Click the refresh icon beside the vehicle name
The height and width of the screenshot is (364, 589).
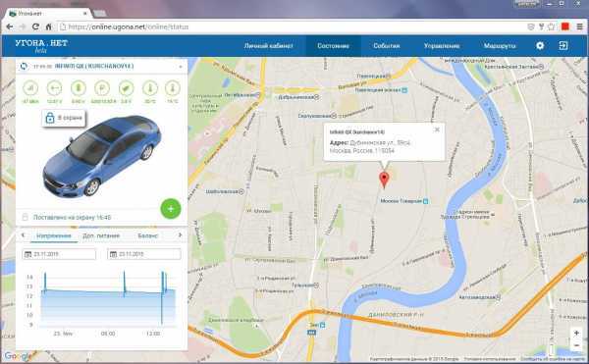point(24,66)
